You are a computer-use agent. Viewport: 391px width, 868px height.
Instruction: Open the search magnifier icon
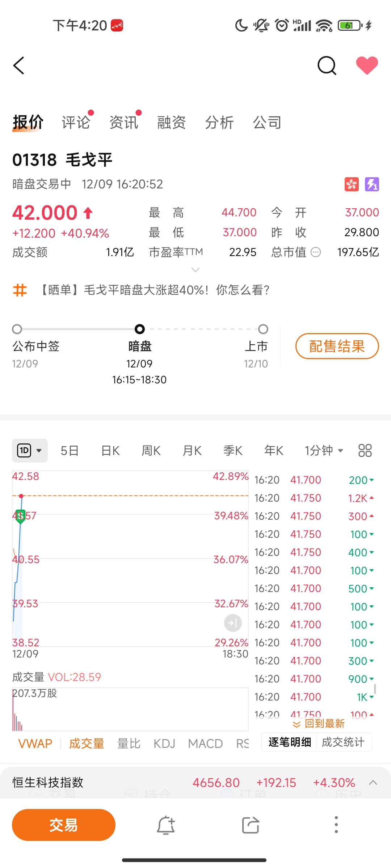pyautogui.click(x=327, y=66)
